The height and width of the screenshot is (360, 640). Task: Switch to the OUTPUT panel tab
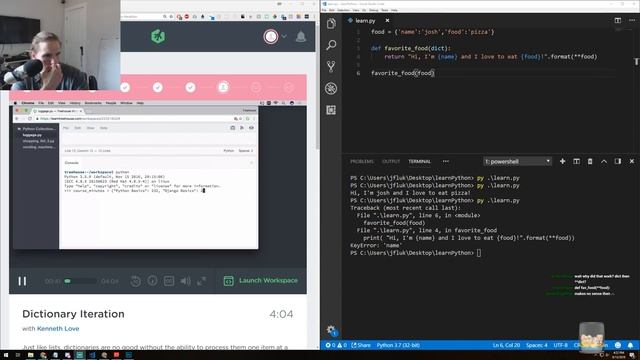pos(391,162)
